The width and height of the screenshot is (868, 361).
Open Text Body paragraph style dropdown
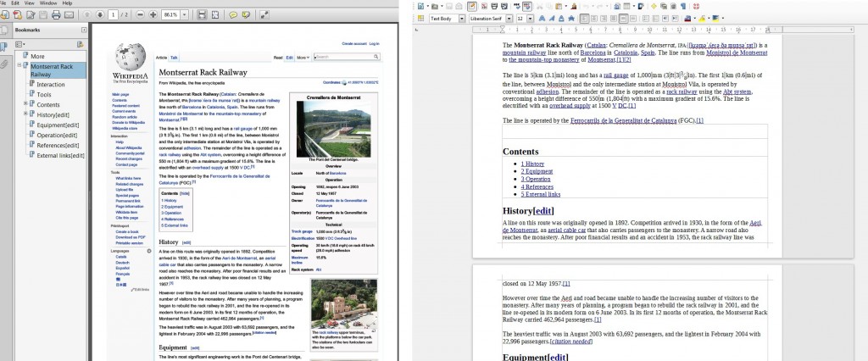pyautogui.click(x=462, y=19)
